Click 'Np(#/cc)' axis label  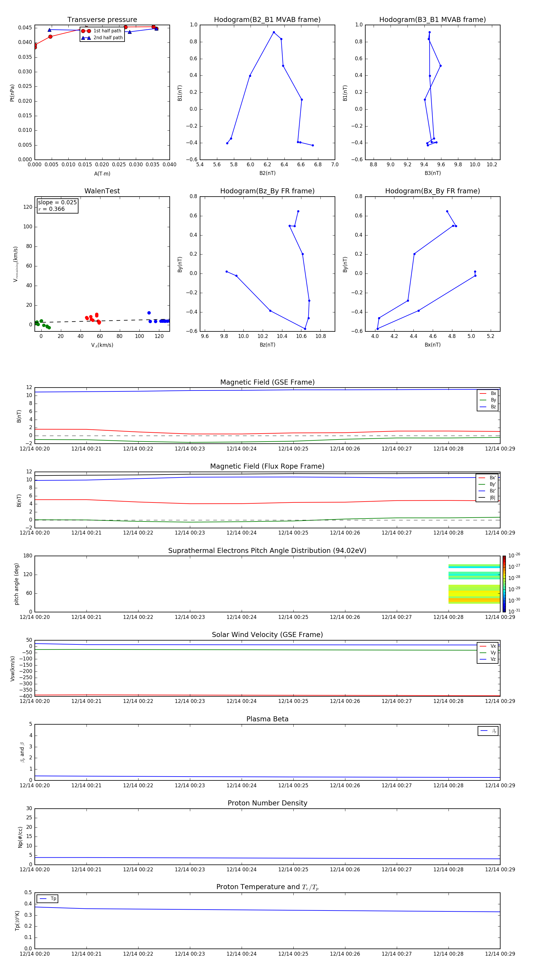[x=20, y=837]
